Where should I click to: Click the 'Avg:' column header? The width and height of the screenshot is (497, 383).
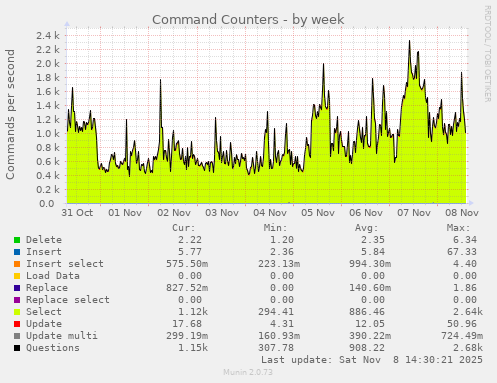point(367,228)
